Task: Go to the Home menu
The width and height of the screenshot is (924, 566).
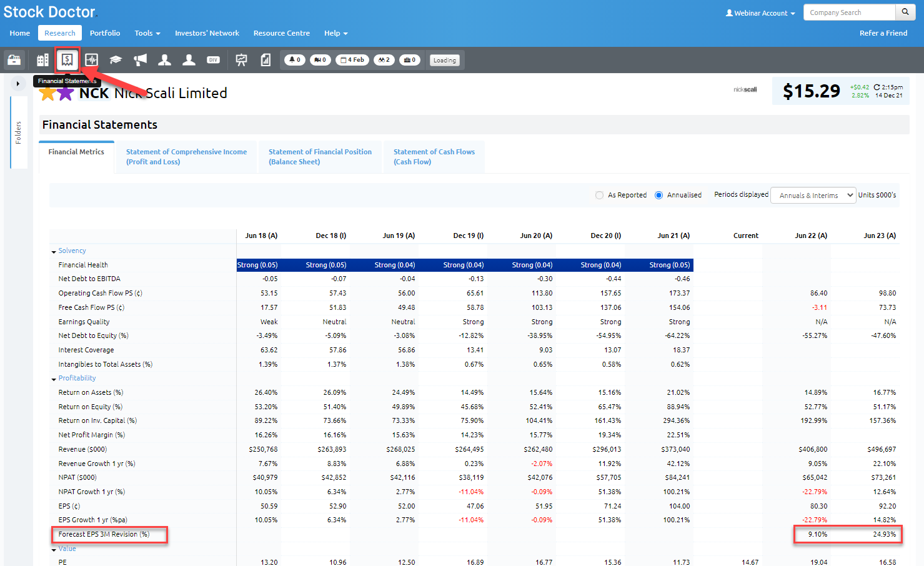Action: (19, 33)
